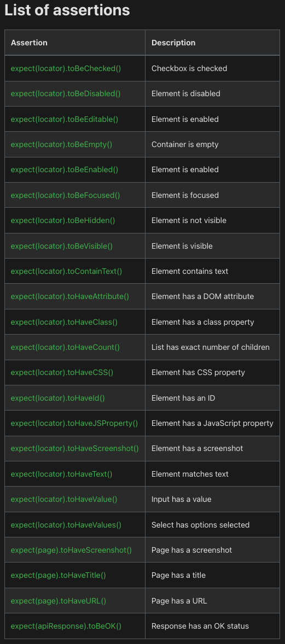The height and width of the screenshot is (644, 285).
Task: Click the toBeFocused() link
Action: point(66,195)
